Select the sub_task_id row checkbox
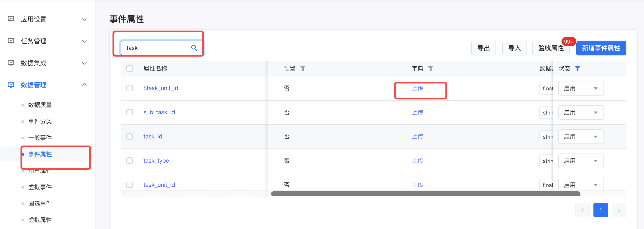This screenshot has width=644, height=229. coord(130,112)
